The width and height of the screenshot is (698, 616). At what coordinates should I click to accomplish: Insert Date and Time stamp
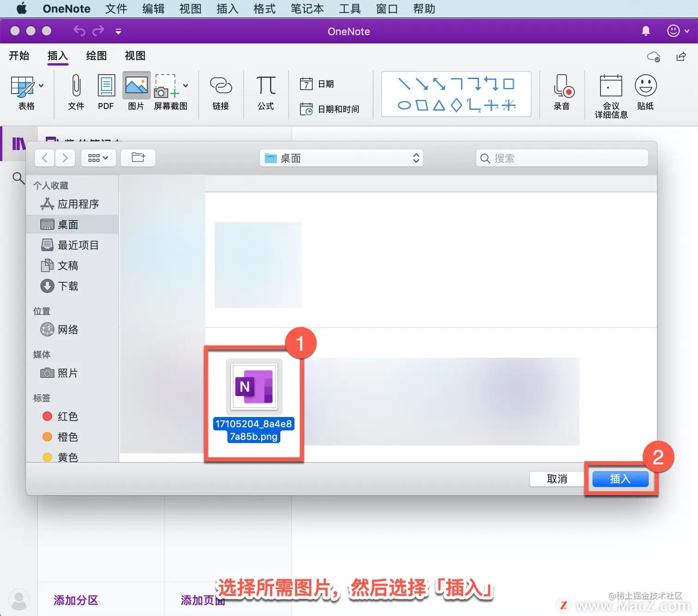click(x=329, y=109)
